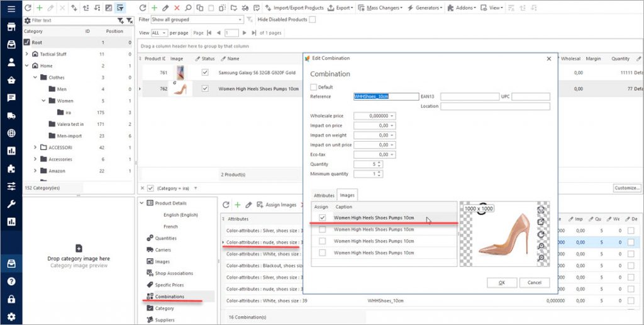Switch to the Attributes tab
Screen dimensions: 644x325
click(x=324, y=195)
